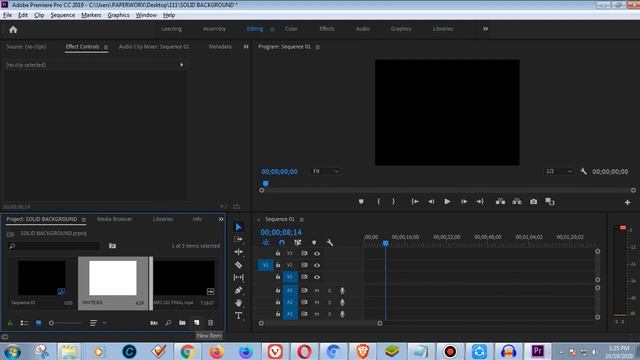Select the Selection tool arrow

[x=239, y=227]
